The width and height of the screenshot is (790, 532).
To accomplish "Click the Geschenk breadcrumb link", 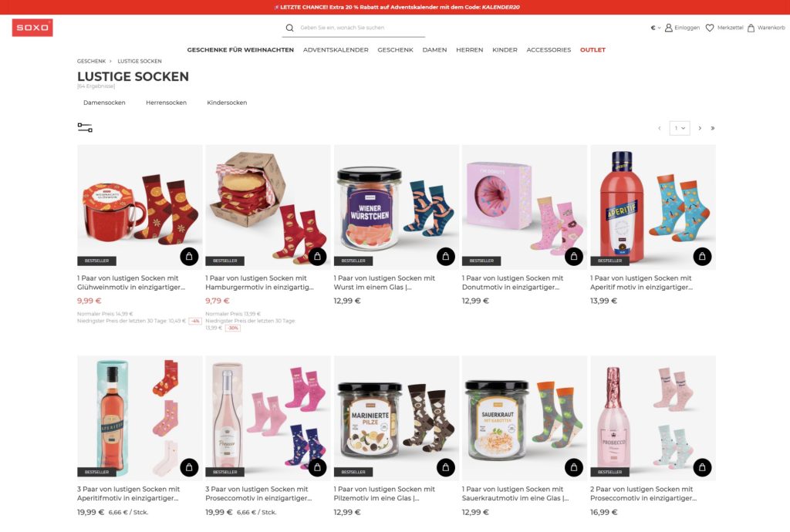I will click(x=91, y=62).
